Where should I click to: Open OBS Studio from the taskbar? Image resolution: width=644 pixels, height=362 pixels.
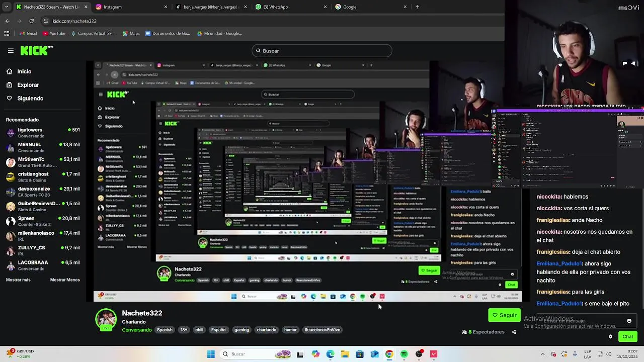tap(419, 354)
